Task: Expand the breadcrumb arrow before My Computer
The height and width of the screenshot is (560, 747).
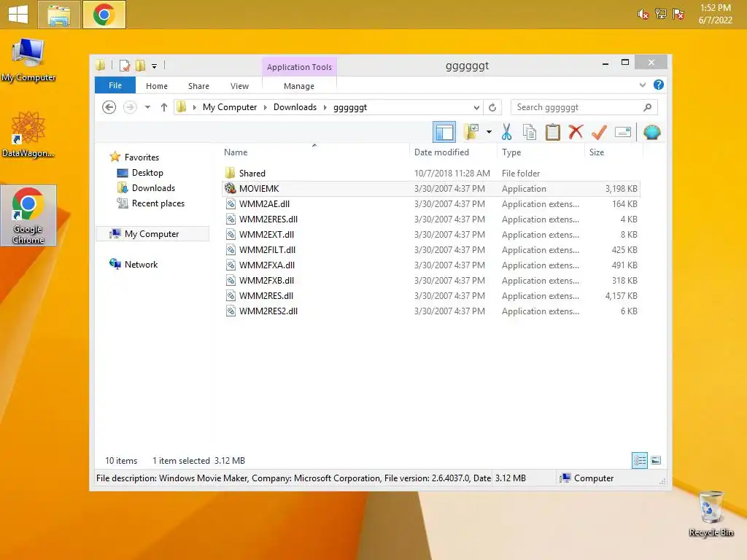Action: [194, 107]
